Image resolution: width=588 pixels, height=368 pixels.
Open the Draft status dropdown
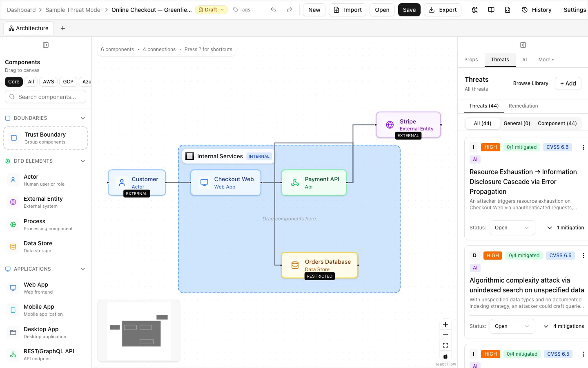212,10
